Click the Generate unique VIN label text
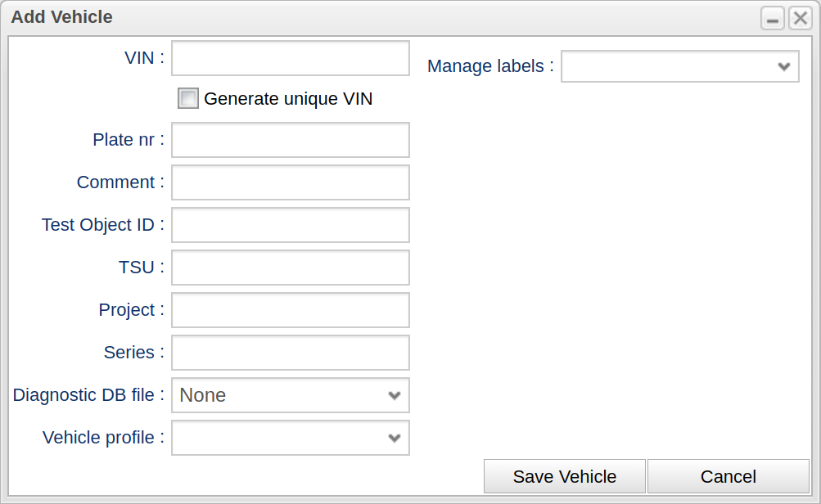The image size is (821, 504). click(288, 99)
